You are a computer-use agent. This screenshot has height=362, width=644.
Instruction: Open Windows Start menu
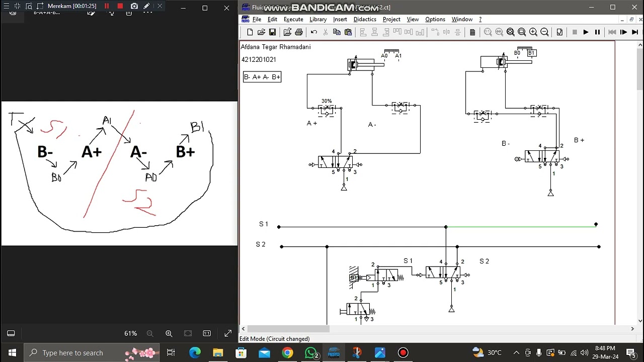pyautogui.click(x=12, y=352)
